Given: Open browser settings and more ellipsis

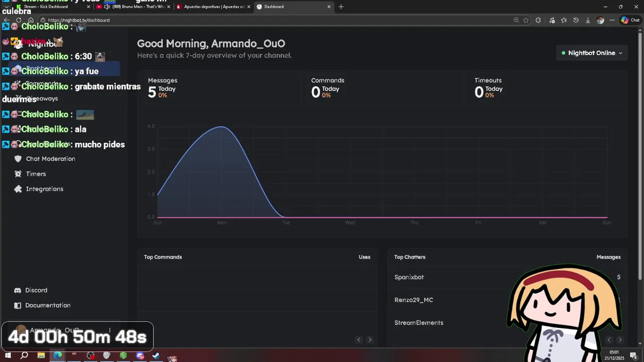Looking at the screenshot, I should [612, 20].
